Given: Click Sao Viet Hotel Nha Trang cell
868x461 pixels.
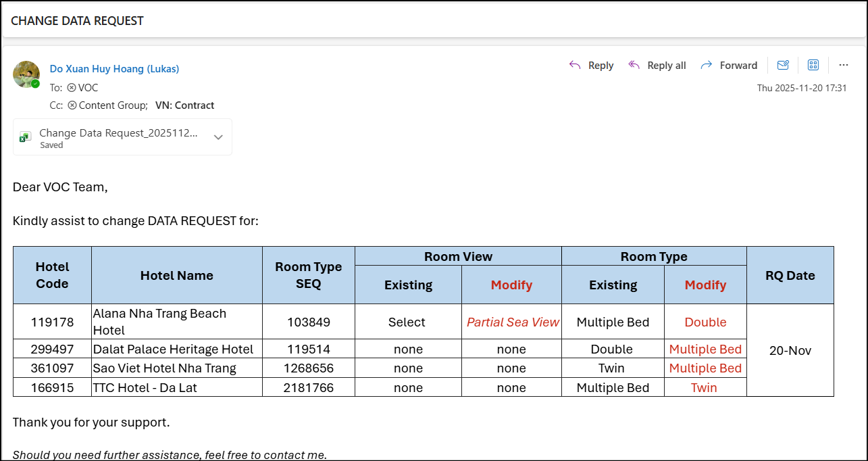Looking at the screenshot, I should [177, 368].
